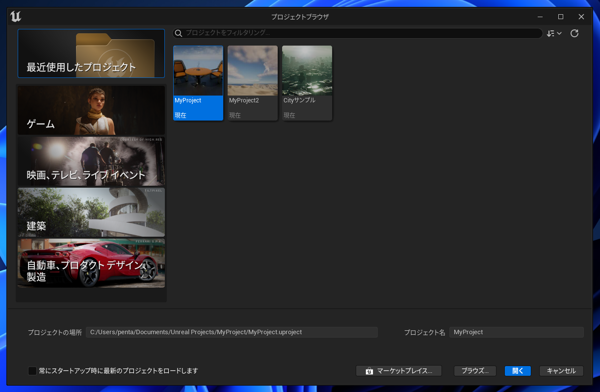Click the プロジェクトの場所 label
600x392 pixels.
(x=55, y=332)
